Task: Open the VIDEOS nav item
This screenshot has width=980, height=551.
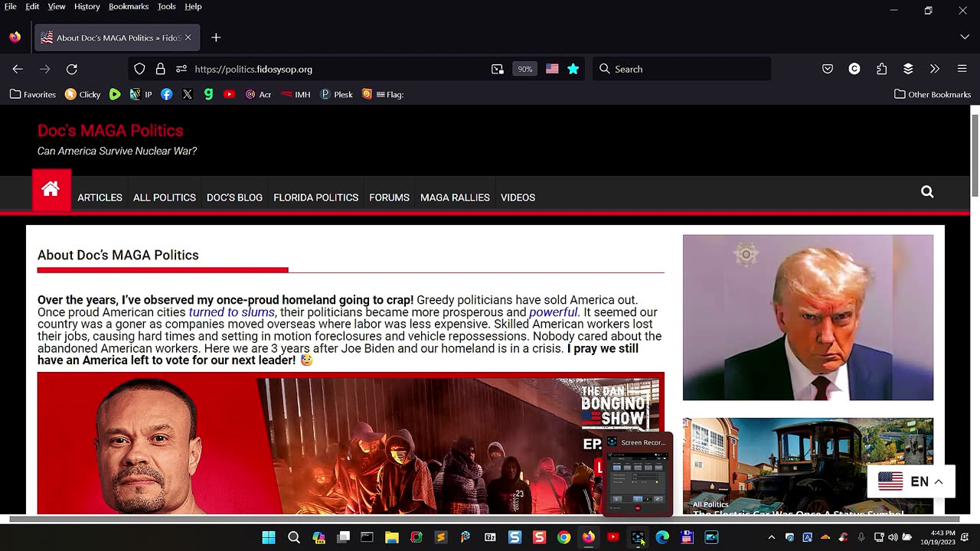Action: pyautogui.click(x=518, y=197)
